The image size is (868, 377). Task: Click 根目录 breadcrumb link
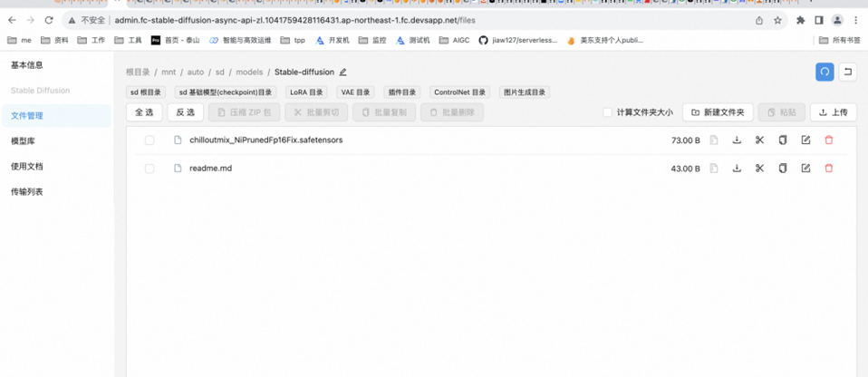(138, 72)
